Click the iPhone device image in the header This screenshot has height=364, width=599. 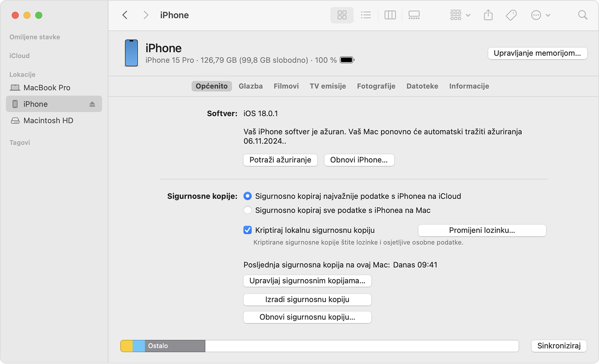click(x=131, y=53)
